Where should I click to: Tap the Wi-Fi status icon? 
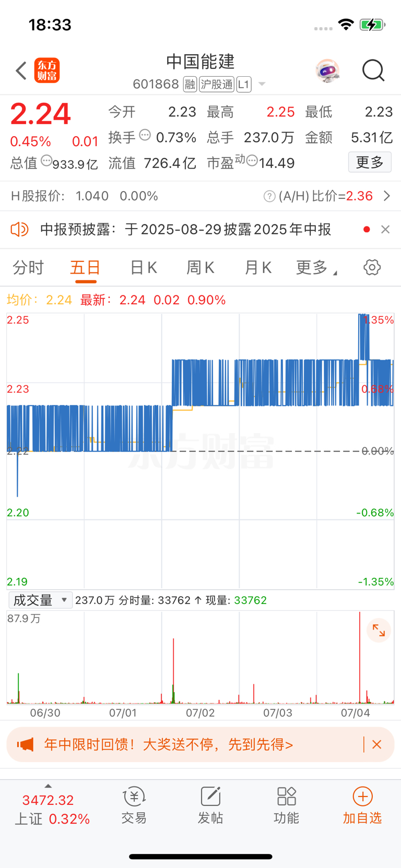(x=346, y=24)
